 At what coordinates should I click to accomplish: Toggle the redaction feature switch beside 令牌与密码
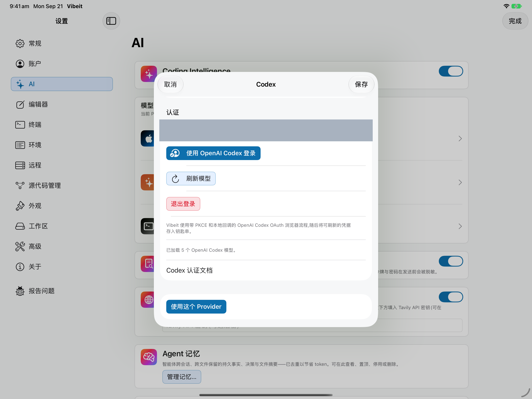click(451, 261)
